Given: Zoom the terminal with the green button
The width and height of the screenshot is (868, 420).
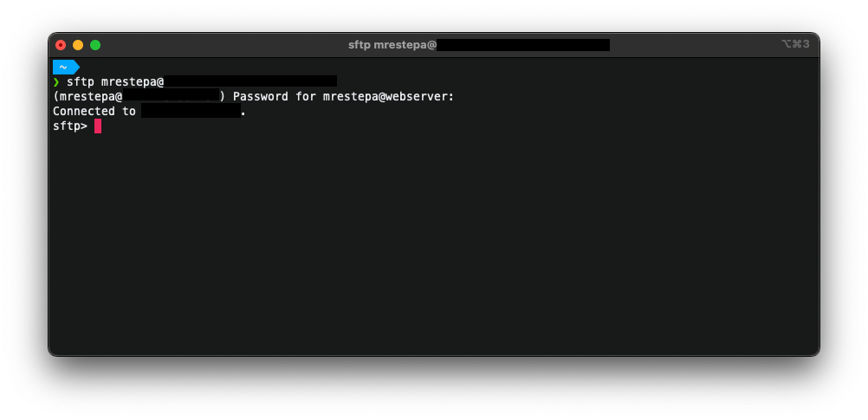Looking at the screenshot, I should coord(95,45).
